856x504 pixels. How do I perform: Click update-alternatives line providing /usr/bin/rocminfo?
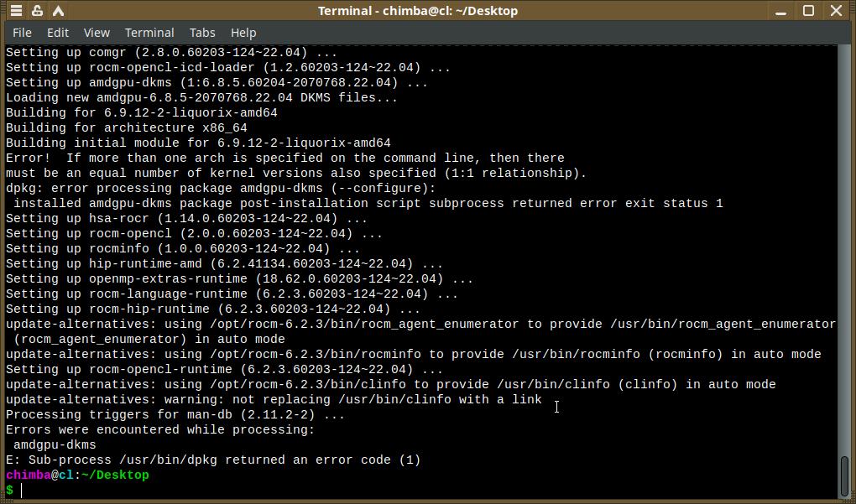[x=413, y=355]
